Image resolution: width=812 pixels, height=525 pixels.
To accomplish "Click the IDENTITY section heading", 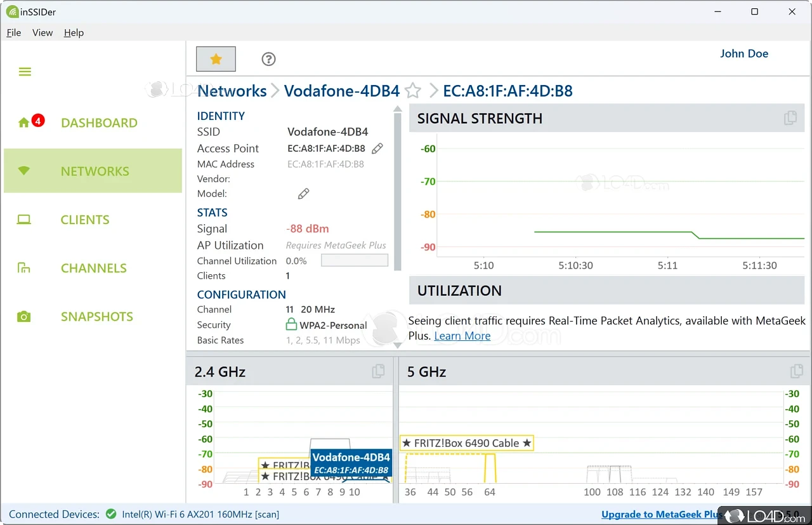I will point(221,116).
